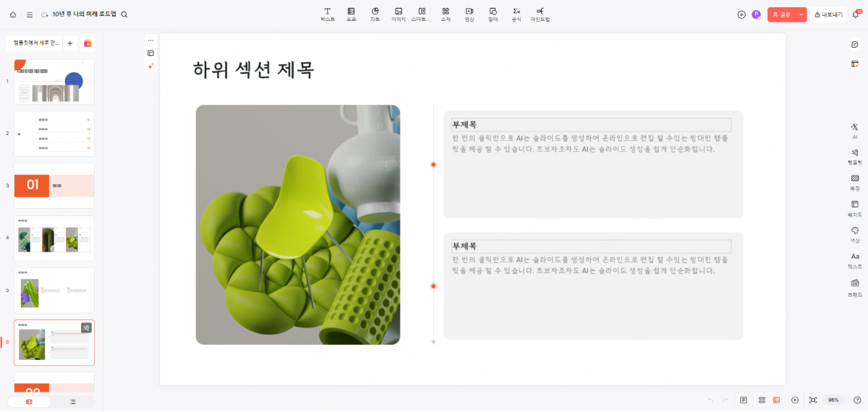This screenshot has width=868, height=412.
Task: Open the 배치도 layout settings
Action: click(855, 209)
